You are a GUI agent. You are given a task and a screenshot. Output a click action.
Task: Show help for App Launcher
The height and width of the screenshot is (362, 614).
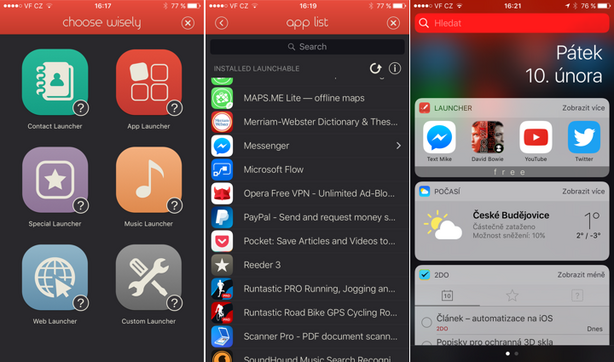(175, 108)
